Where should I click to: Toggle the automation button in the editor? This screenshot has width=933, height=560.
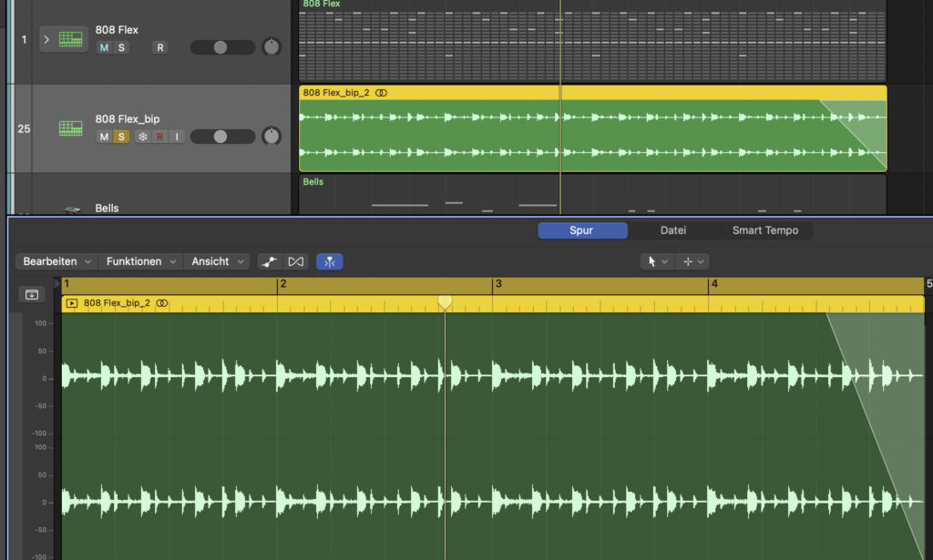coord(270,261)
